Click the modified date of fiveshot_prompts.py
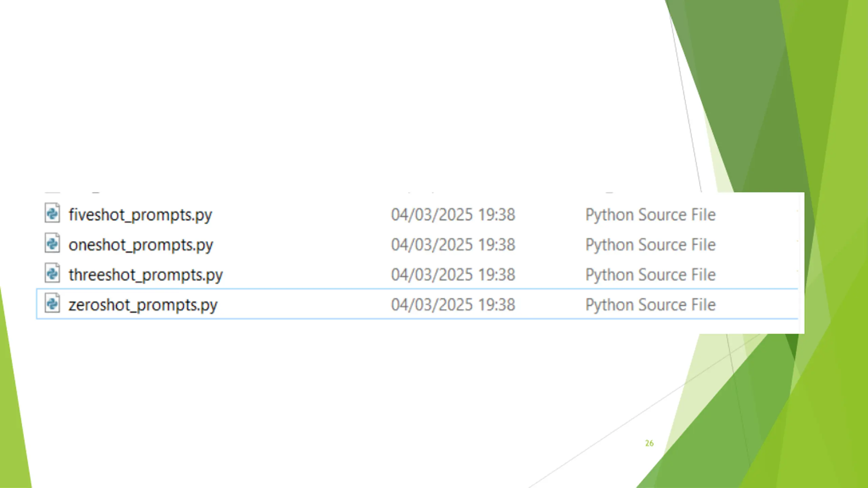This screenshot has width=868, height=488. tap(453, 215)
